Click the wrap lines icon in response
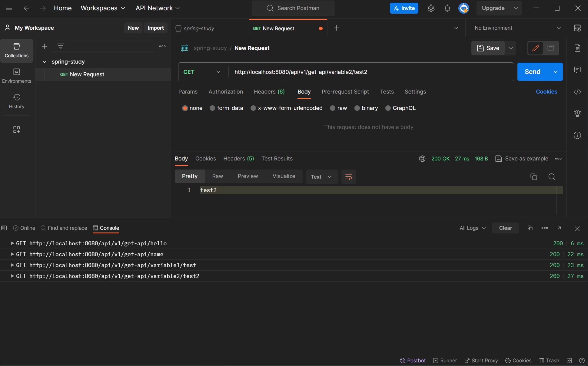588x366 pixels. [x=348, y=177]
